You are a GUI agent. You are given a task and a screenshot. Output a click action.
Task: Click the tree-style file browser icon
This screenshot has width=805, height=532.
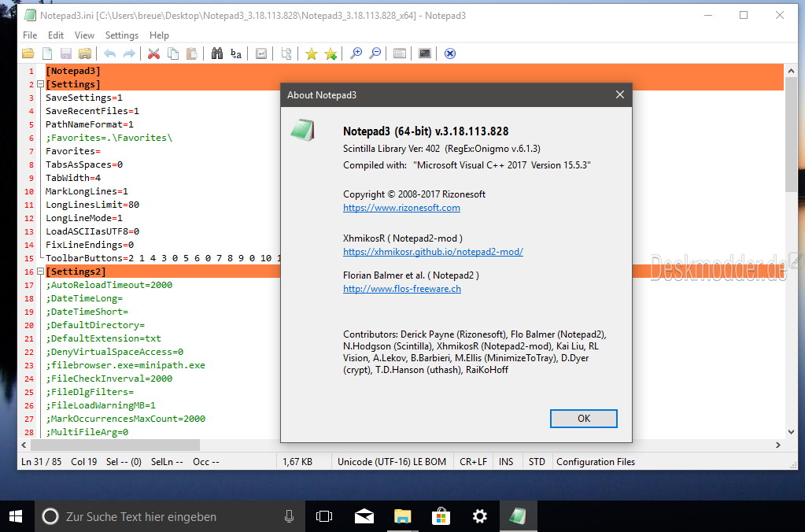point(286,54)
